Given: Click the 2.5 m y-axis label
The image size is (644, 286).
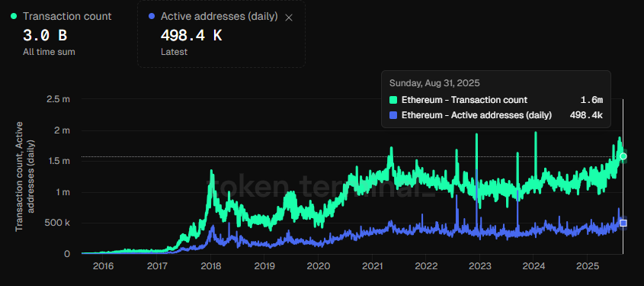Looking at the screenshot, I should click(59, 99).
